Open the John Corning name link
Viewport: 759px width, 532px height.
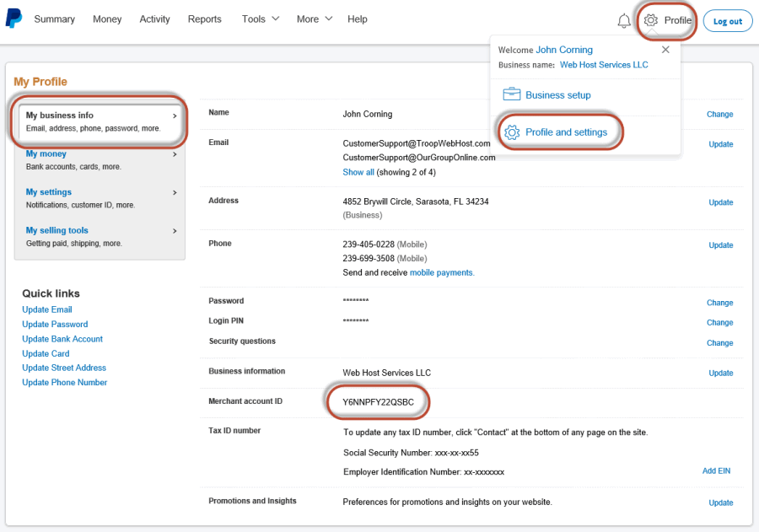coord(564,50)
